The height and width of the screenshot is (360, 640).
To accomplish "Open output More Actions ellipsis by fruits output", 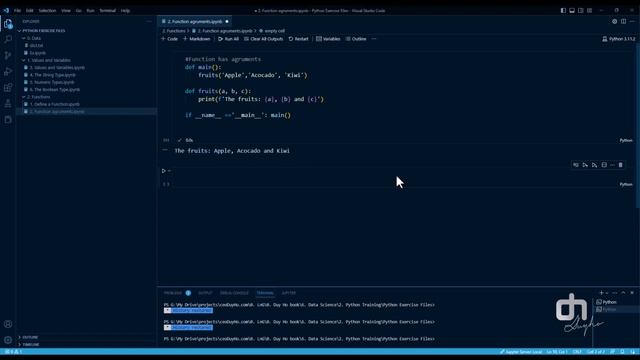I will [x=165, y=150].
